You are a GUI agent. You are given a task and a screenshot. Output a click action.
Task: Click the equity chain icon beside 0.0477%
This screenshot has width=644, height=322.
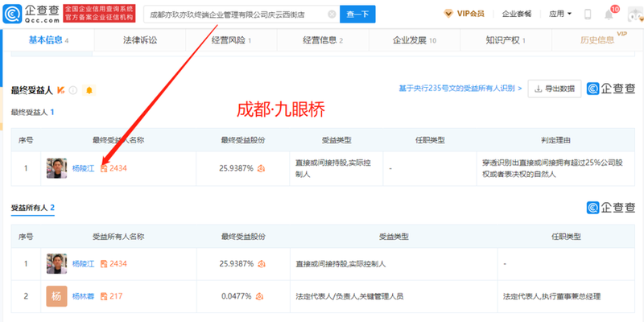click(260, 297)
